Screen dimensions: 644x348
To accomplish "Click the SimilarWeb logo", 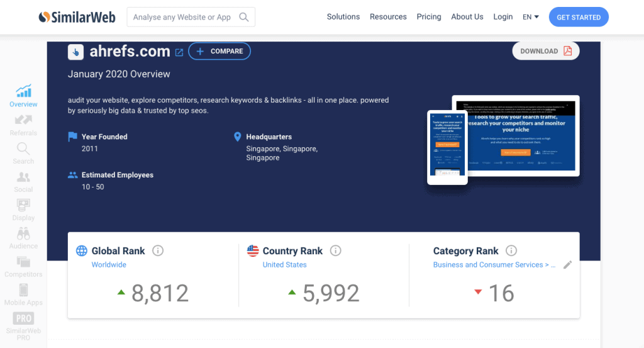I will point(77,17).
